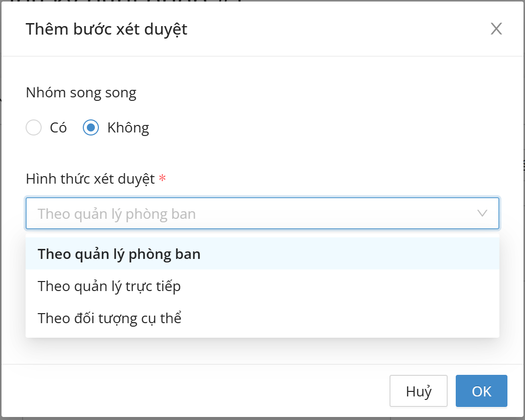525x420 pixels.
Task: Pick the "Theo đối tượng cụ thể" option
Action: pos(109,318)
